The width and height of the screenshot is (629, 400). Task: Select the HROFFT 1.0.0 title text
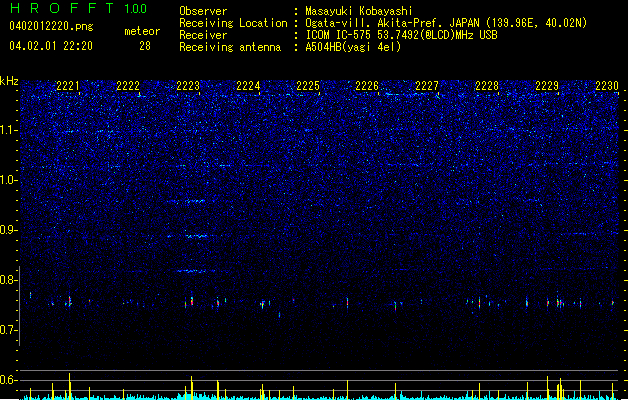pos(78,8)
